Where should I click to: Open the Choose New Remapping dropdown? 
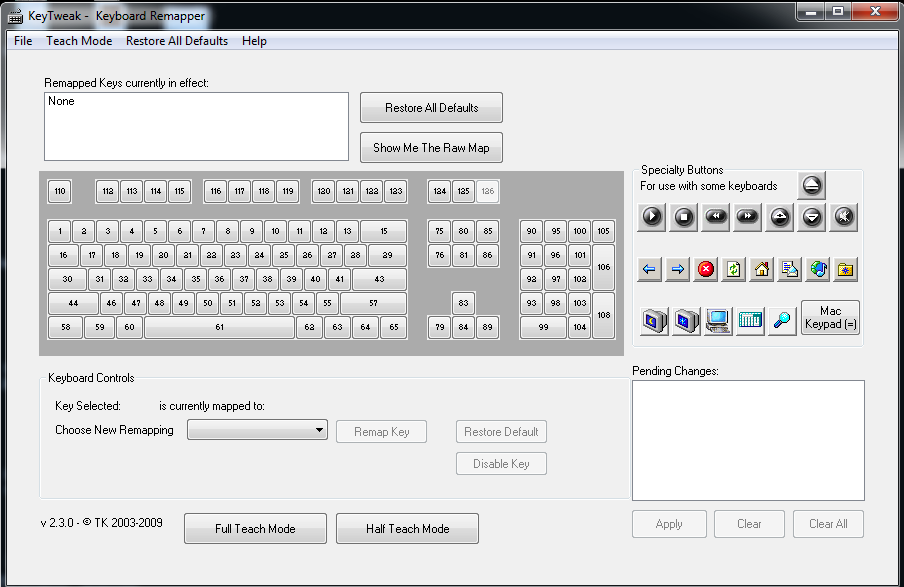click(x=257, y=430)
